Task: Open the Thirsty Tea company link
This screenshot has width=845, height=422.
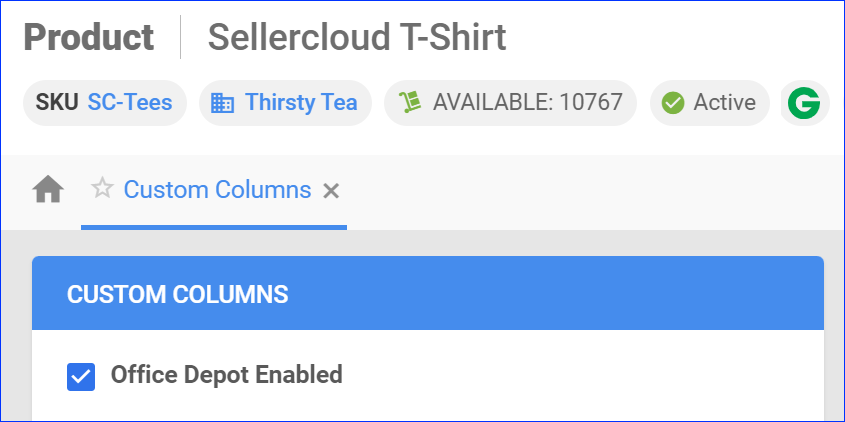Action: tap(301, 102)
